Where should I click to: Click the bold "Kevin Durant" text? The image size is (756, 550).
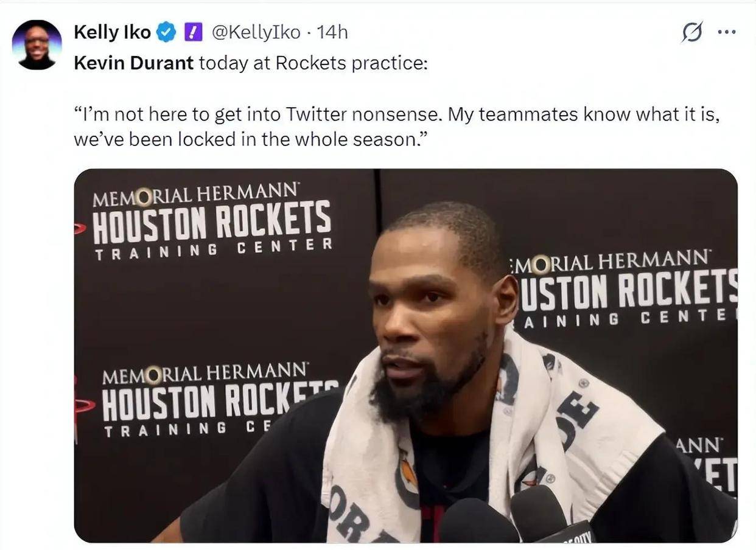pos(133,63)
